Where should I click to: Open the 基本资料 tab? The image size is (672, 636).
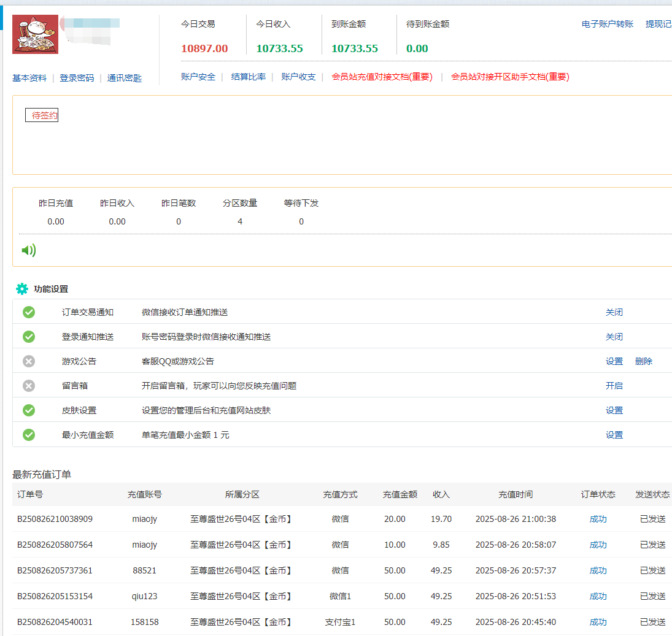(29, 78)
